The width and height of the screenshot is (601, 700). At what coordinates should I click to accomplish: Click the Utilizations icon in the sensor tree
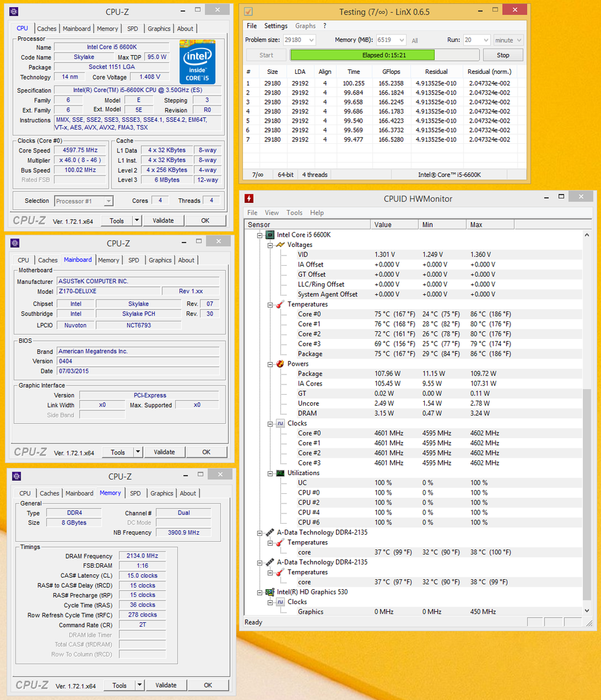280,473
